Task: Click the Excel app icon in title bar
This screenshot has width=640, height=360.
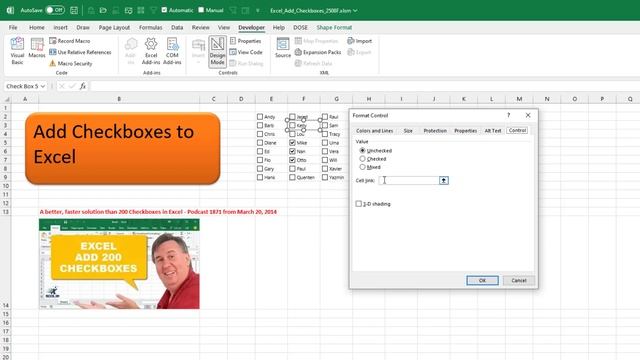Action: coord(10,10)
